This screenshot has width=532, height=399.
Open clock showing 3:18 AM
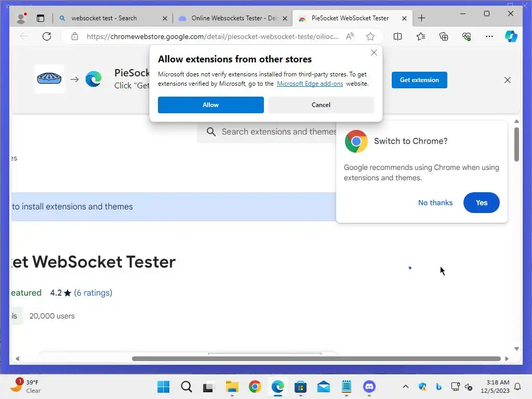495,387
